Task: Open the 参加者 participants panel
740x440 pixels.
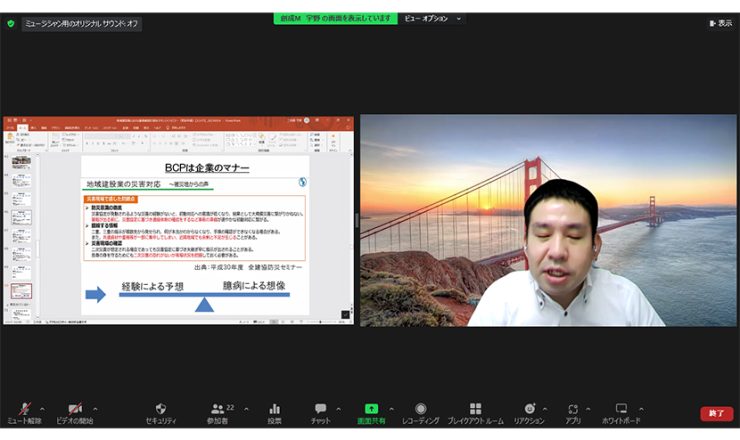Action: pyautogui.click(x=218, y=411)
